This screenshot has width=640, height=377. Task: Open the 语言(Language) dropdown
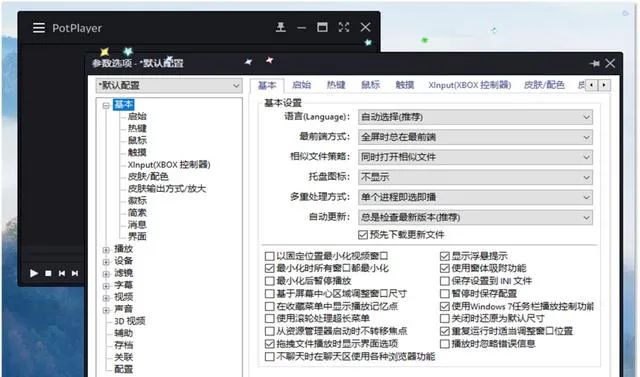(x=475, y=117)
